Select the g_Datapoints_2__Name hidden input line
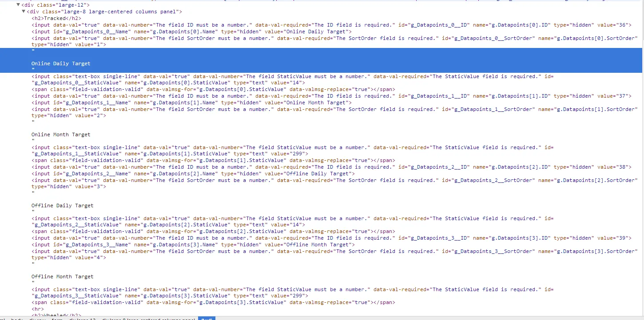Image resolution: width=644 pixels, height=320 pixels. [x=193, y=174]
